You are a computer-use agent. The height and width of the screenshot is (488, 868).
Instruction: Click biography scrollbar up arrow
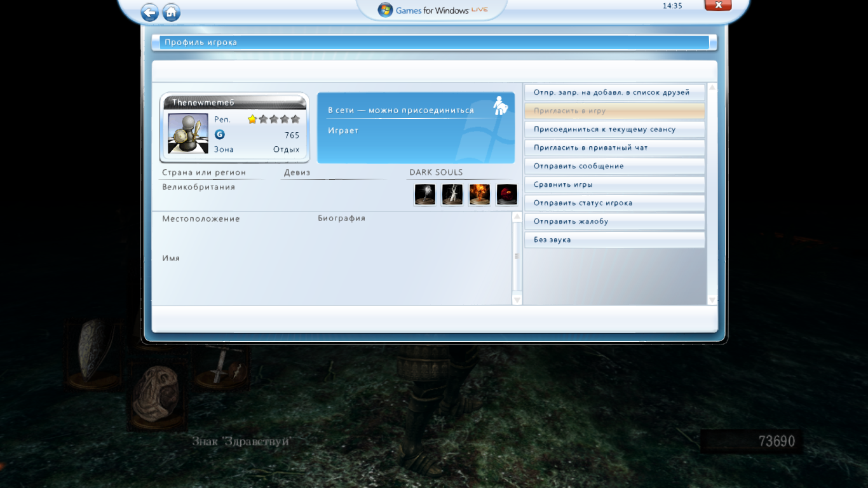[x=517, y=217]
